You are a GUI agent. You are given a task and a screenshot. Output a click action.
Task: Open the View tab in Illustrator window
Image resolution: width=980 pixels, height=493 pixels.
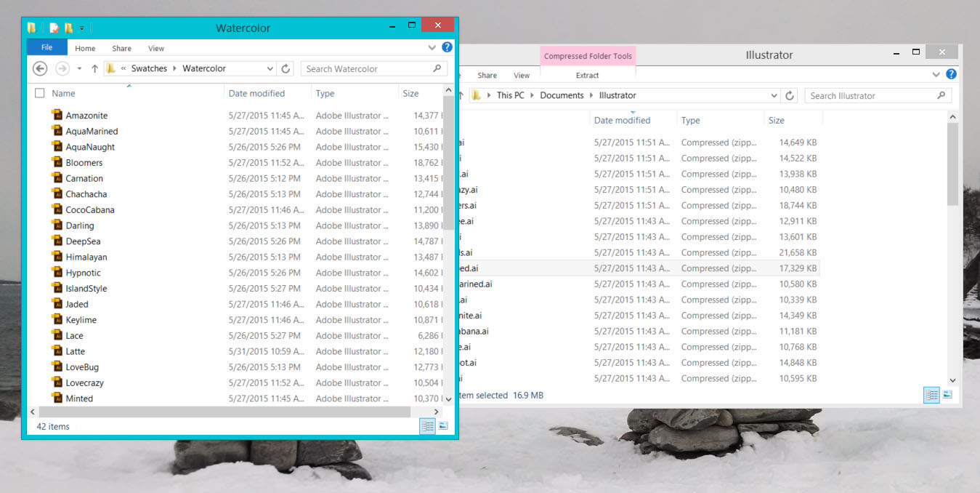coord(522,75)
